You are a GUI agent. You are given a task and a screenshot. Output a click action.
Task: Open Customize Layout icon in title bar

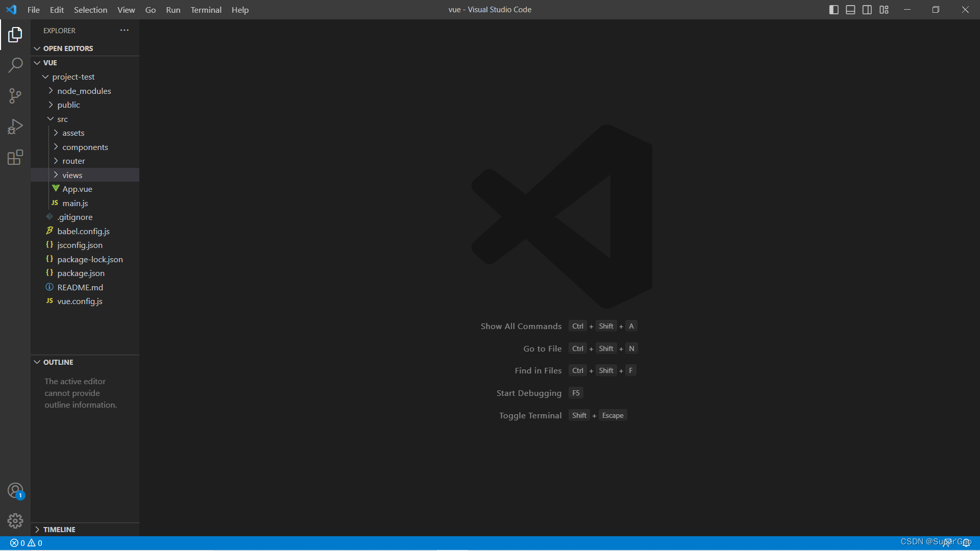coord(884,10)
